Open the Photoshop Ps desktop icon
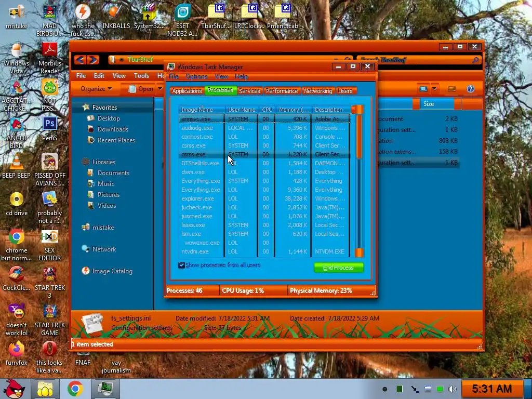This screenshot has height=399, width=532. coord(49,129)
